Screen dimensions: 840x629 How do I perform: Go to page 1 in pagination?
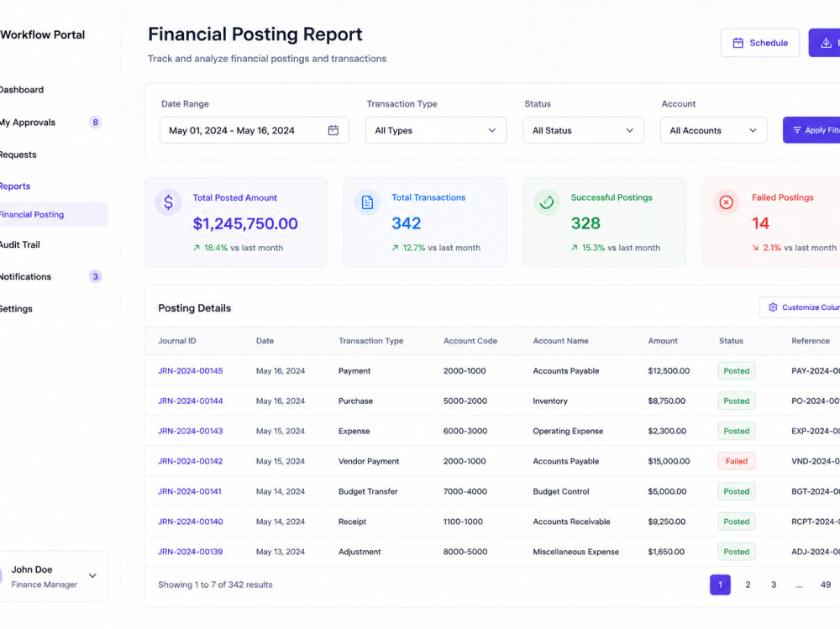(x=720, y=584)
